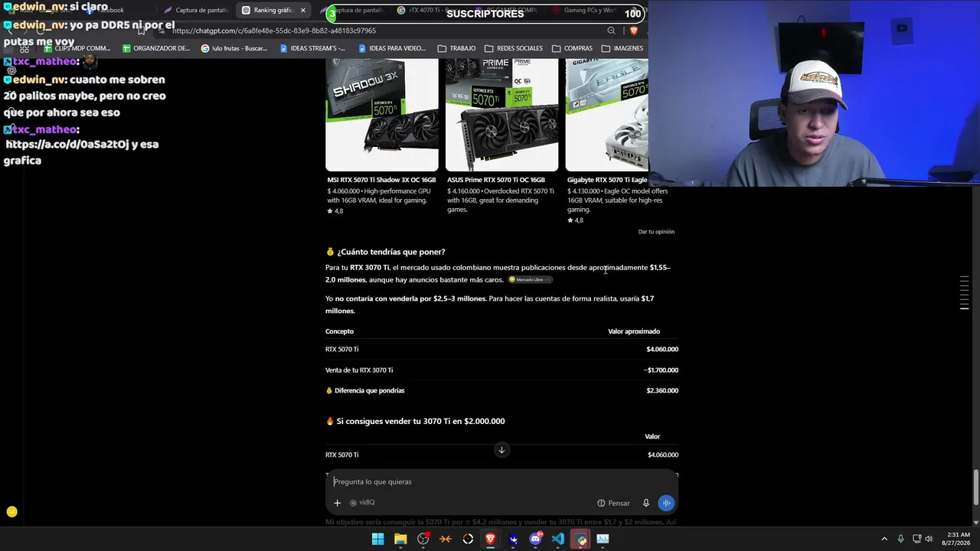Switch to the first 'Captura de pantalla' tab
This screenshot has height=551, width=980.
[x=196, y=11]
